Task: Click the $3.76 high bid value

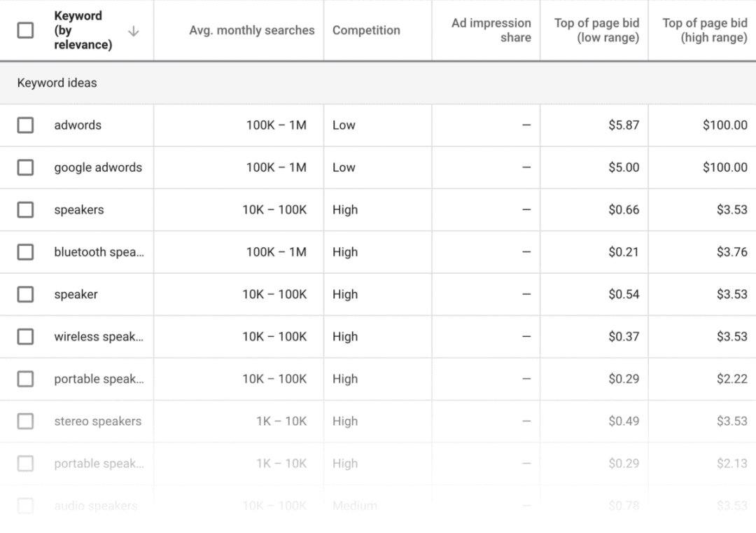Action: click(732, 251)
